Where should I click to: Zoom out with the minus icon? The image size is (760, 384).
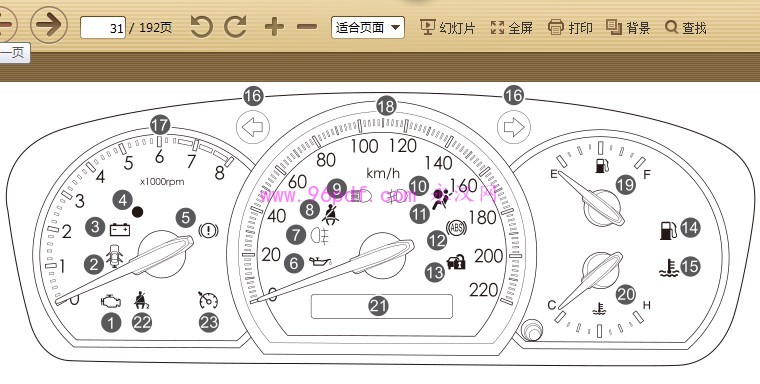tap(307, 27)
